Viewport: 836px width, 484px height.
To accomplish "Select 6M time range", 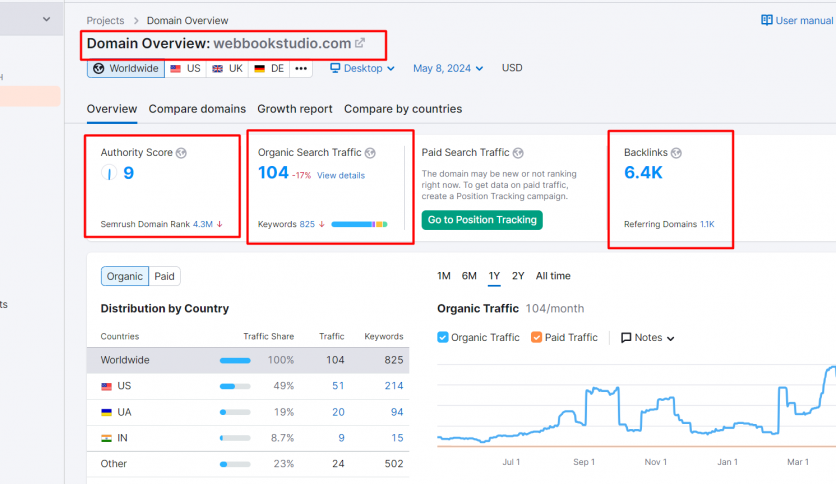I will point(469,276).
